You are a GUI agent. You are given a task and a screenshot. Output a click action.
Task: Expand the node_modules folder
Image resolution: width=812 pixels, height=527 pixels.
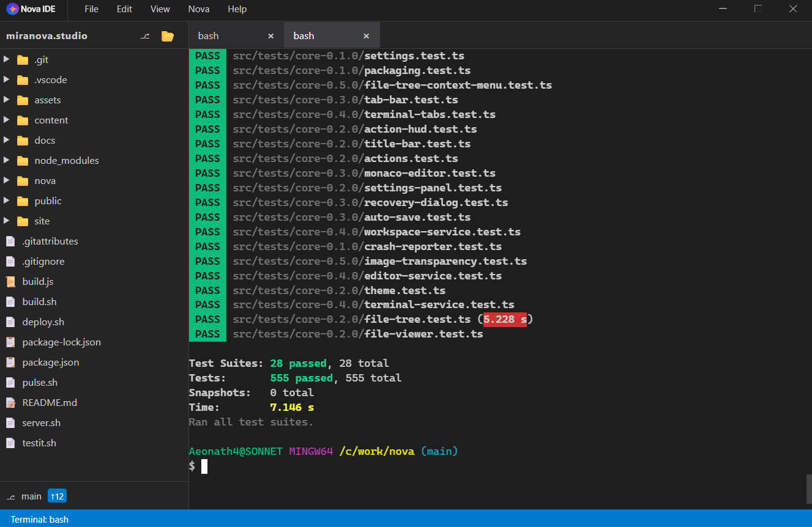coord(7,160)
